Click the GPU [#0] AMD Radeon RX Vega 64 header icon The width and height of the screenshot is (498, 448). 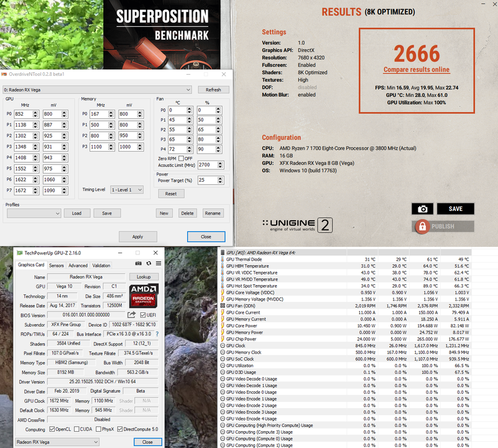(223, 253)
